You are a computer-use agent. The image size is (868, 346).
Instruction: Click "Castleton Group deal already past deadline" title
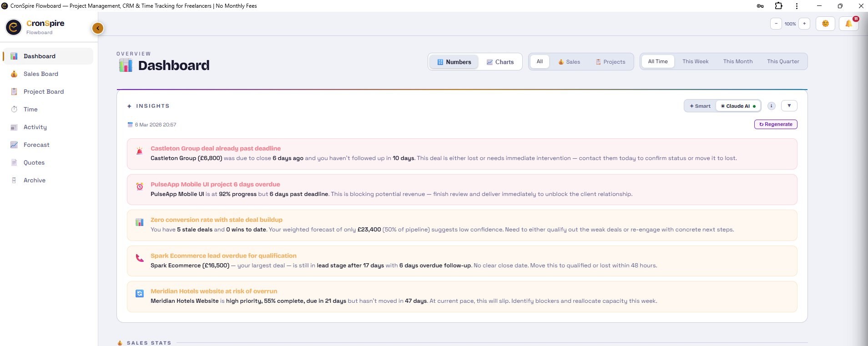(x=216, y=148)
